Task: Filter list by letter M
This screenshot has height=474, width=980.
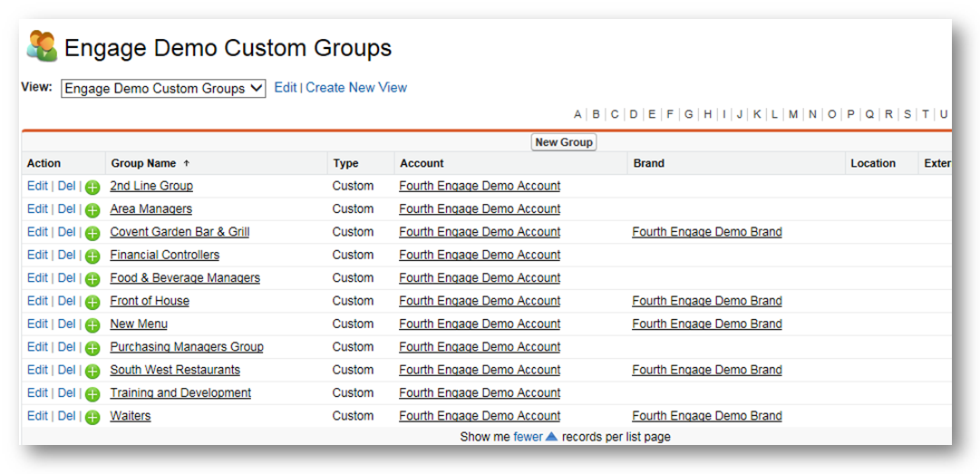Action: [793, 114]
